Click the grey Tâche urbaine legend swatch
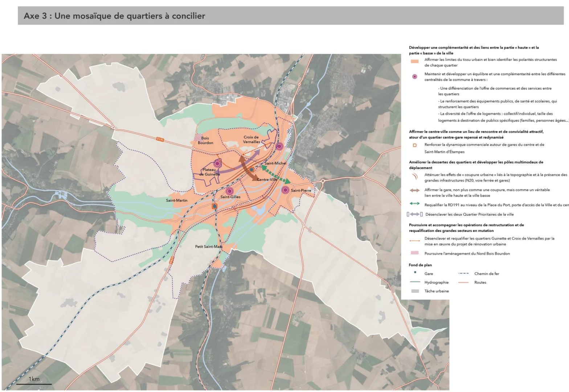569x392 pixels. point(415,291)
